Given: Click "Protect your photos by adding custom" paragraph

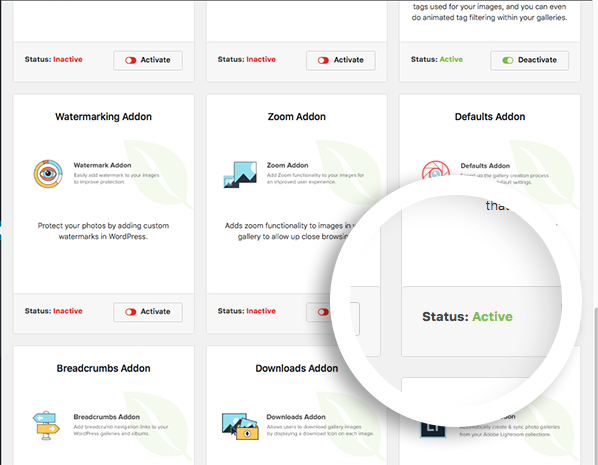Looking at the screenshot, I should (x=103, y=231).
